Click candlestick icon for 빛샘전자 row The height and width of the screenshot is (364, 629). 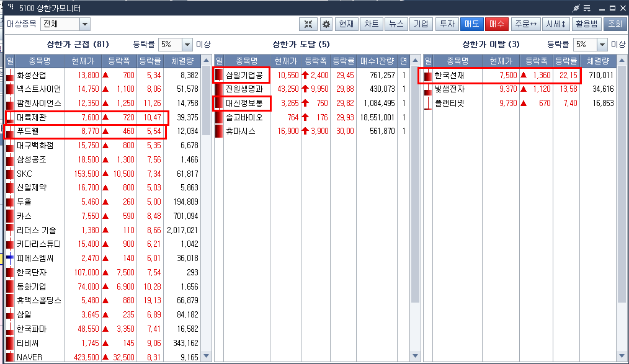click(x=428, y=89)
